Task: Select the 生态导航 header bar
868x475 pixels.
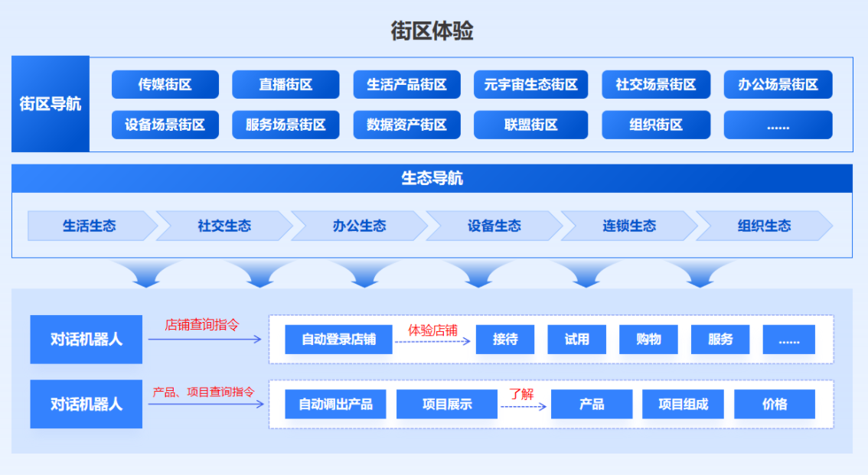Action: point(432,179)
